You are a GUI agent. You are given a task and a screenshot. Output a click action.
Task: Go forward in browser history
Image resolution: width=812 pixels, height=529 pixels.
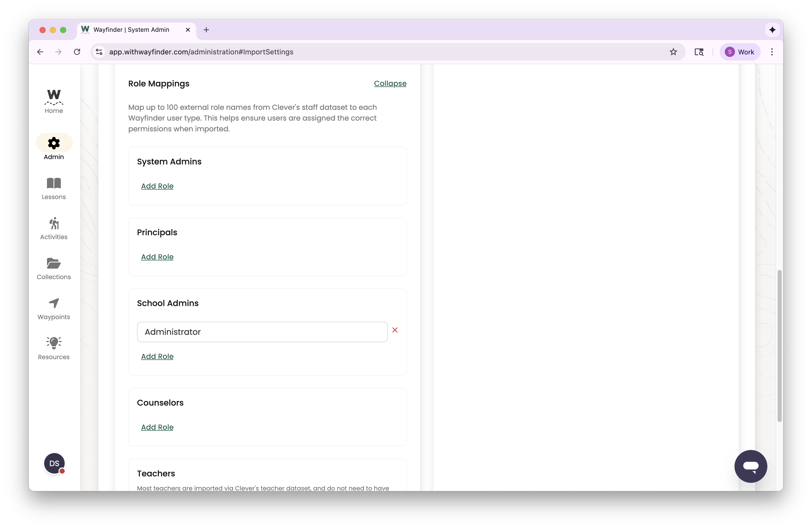59,52
